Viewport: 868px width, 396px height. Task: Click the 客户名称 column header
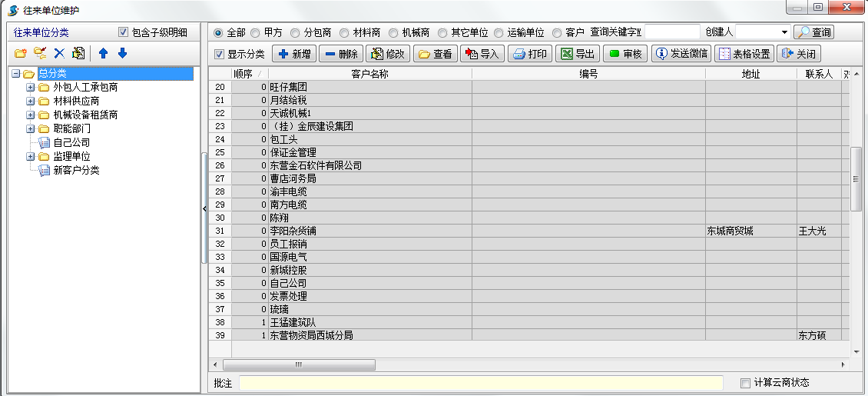[369, 74]
